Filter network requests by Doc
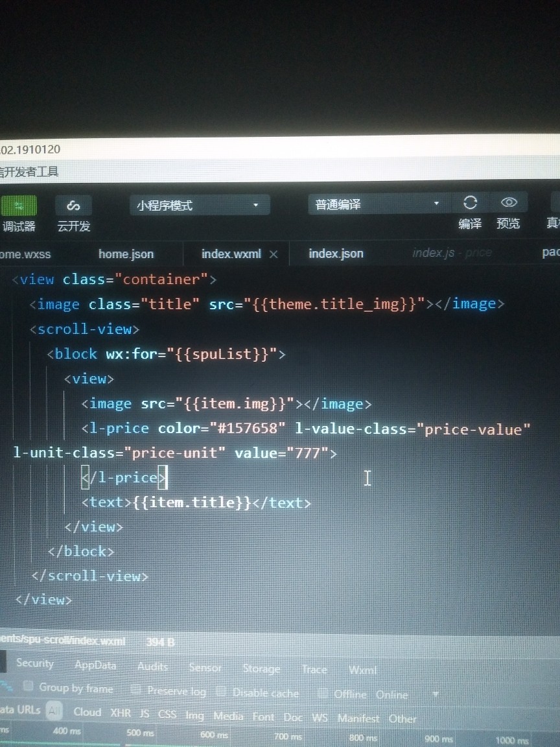This screenshot has height=747, width=560. (293, 717)
